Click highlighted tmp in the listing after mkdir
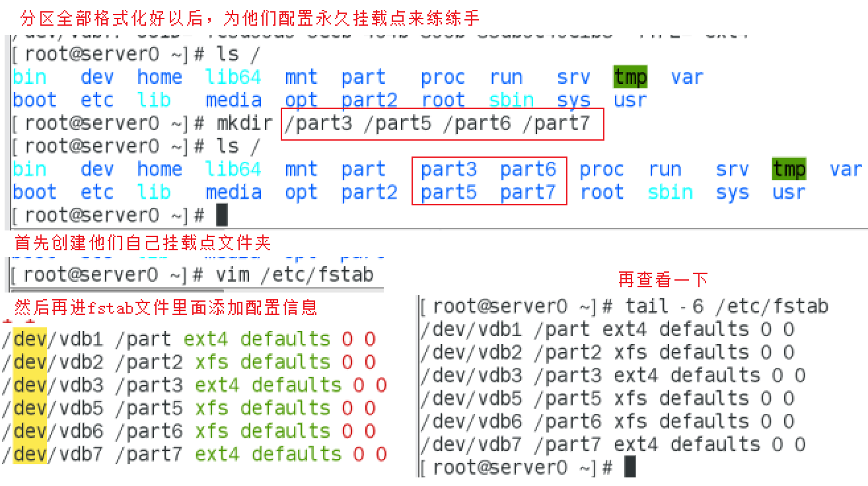This screenshot has height=486, width=868. tap(789, 170)
